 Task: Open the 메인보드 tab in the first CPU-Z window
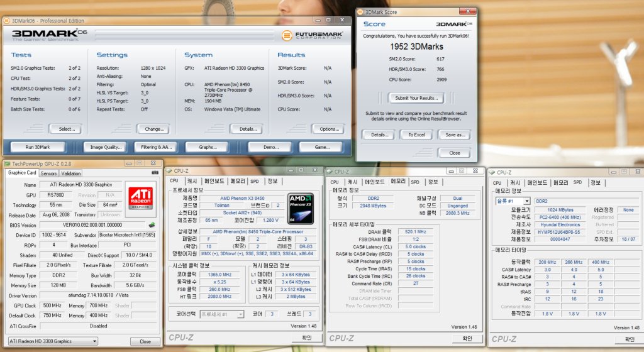(214, 181)
